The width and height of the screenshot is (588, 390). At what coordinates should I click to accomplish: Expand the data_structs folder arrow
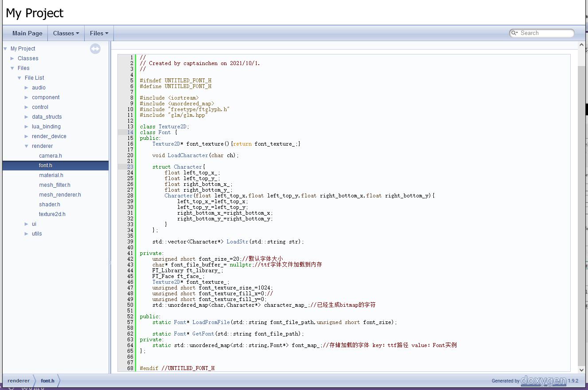click(x=27, y=117)
